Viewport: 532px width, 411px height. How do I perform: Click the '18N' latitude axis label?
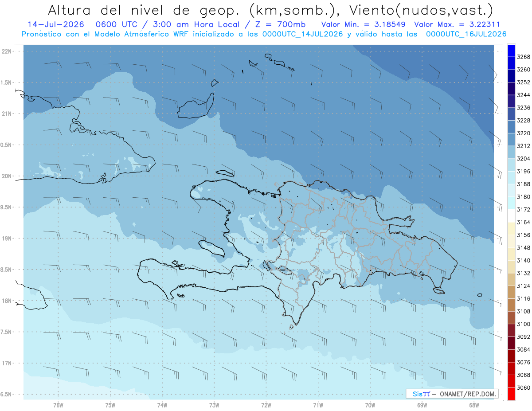coord(7,301)
